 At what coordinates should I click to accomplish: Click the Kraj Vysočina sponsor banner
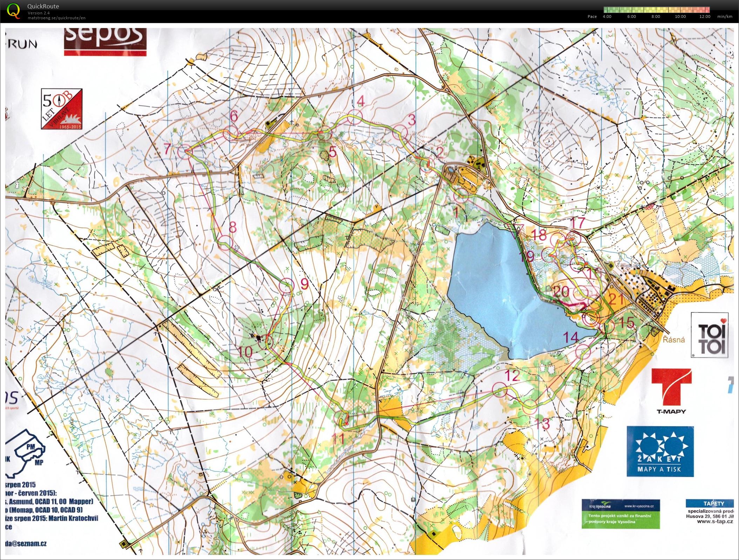pyautogui.click(x=621, y=514)
